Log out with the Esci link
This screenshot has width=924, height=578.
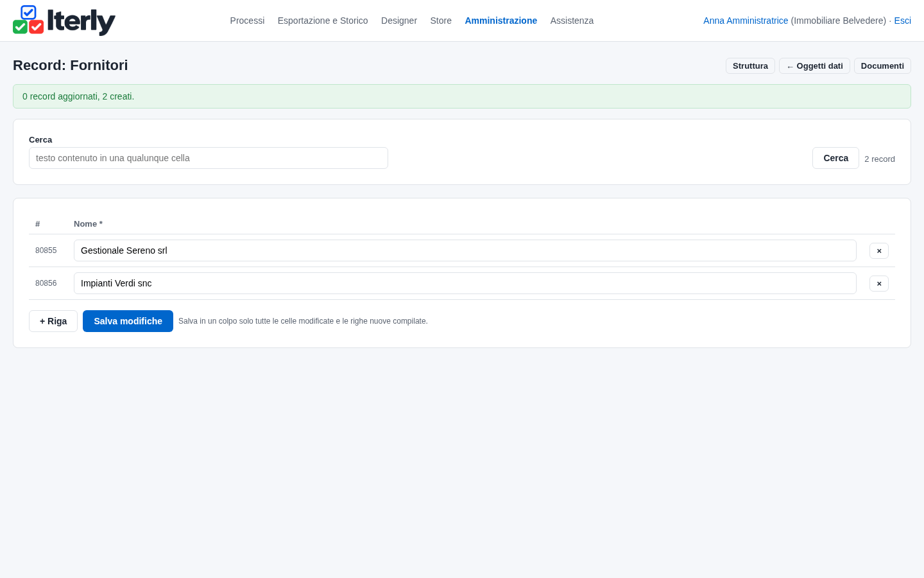point(902,21)
